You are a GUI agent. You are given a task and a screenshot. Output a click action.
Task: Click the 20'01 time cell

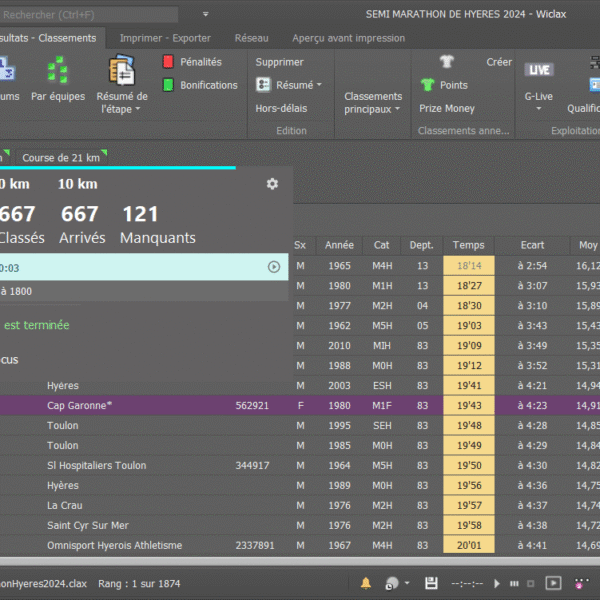pos(469,545)
